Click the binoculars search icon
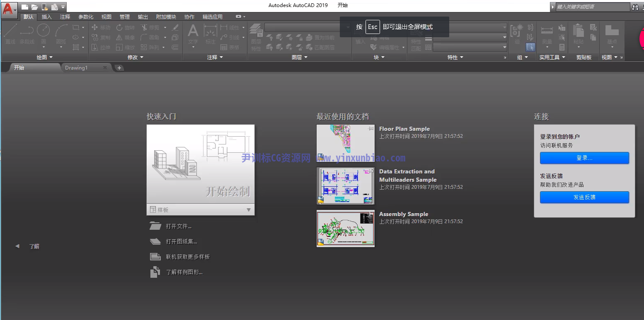Screen dimensions: 644x320 tap(635, 7)
